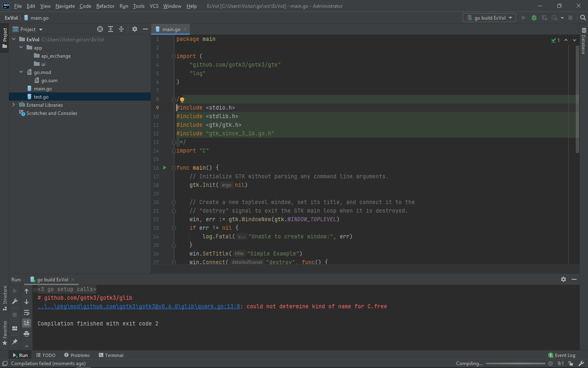Run with Coverage icon in top toolbar

click(x=544, y=18)
